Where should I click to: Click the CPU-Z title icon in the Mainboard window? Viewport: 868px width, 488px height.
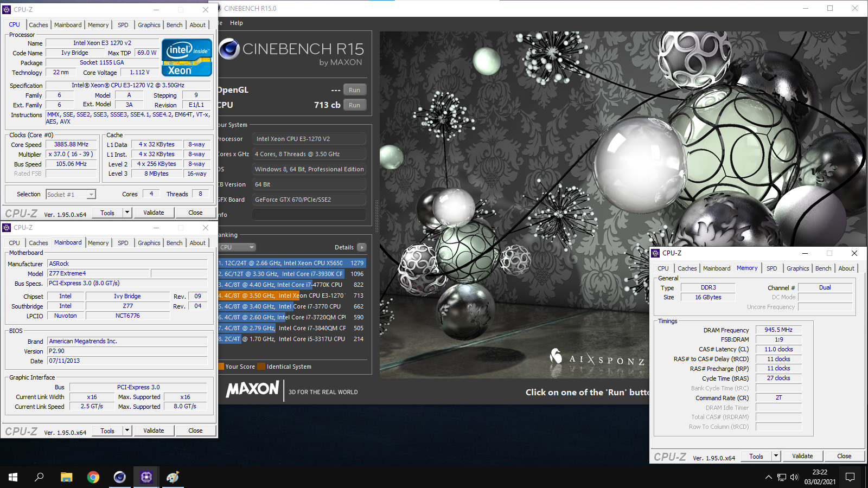pos(7,228)
